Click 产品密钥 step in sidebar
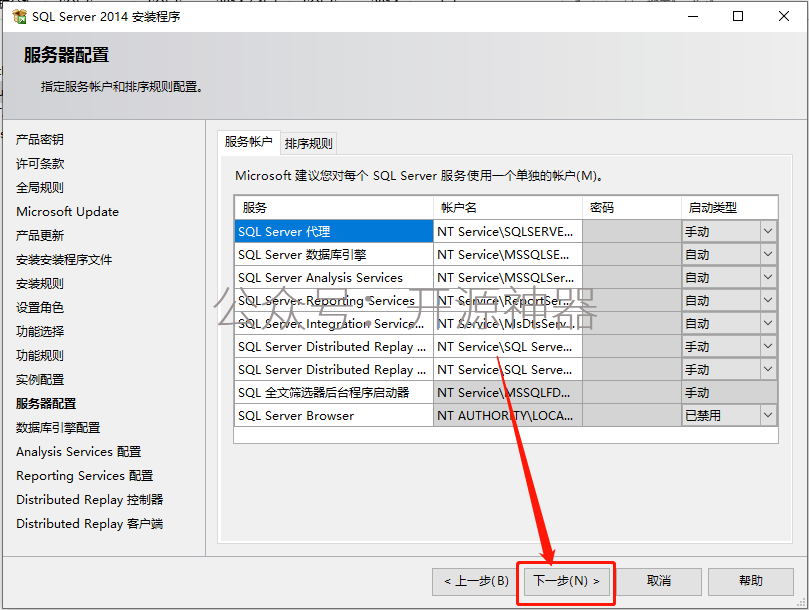 [x=40, y=139]
